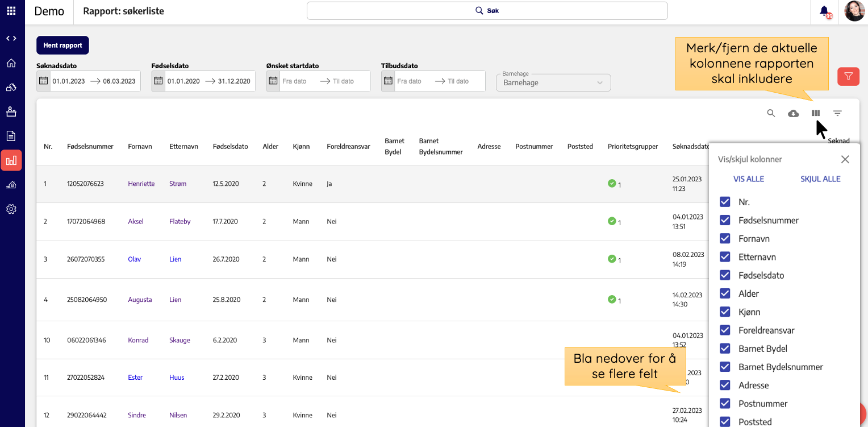Open the apps grid menu icon
Image resolution: width=868 pixels, height=427 pixels.
coord(11,11)
